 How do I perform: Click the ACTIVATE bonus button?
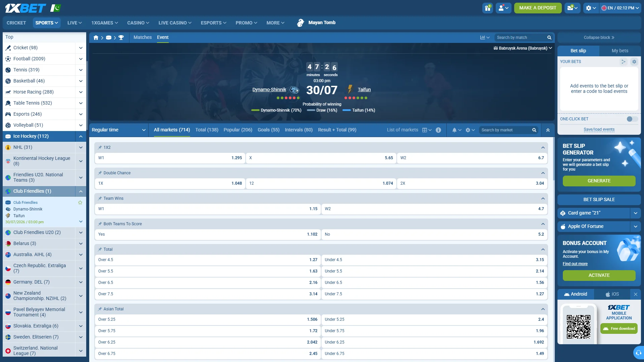pyautogui.click(x=599, y=276)
